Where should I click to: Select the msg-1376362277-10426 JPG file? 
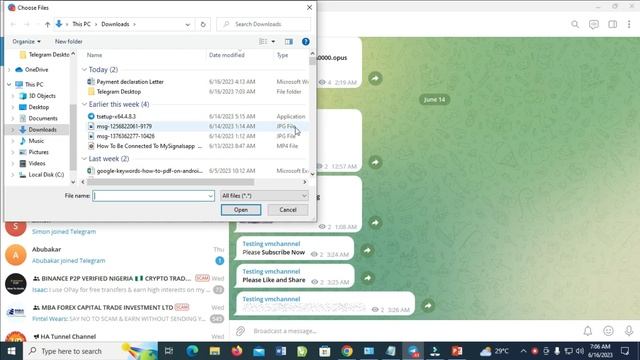[125, 136]
